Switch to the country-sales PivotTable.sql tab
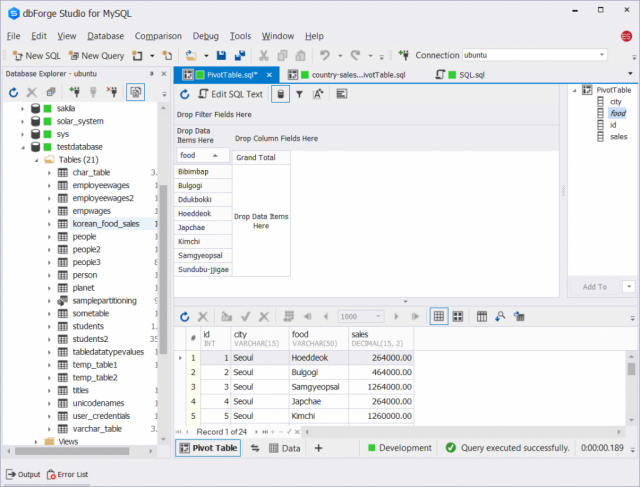The height and width of the screenshot is (487, 640). pyautogui.click(x=347, y=75)
